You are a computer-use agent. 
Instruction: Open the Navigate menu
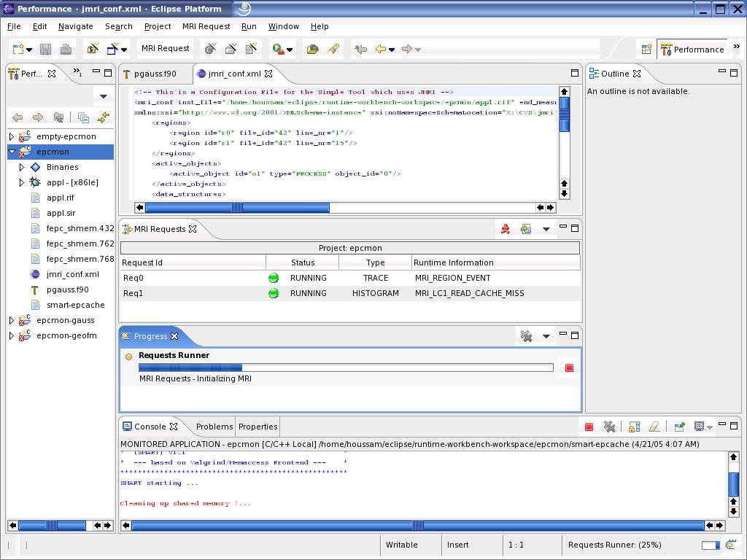[76, 27]
